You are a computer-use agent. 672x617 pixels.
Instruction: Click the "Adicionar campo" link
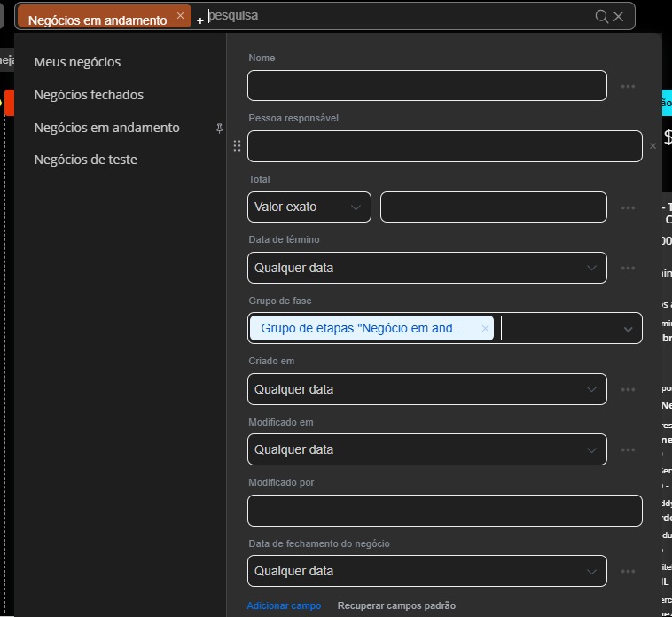coord(284,605)
